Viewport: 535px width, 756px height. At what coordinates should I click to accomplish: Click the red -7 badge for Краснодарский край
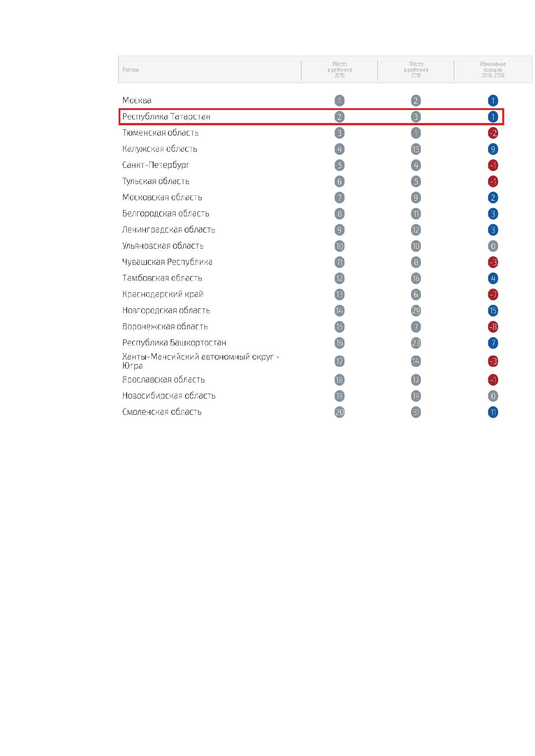(x=493, y=294)
